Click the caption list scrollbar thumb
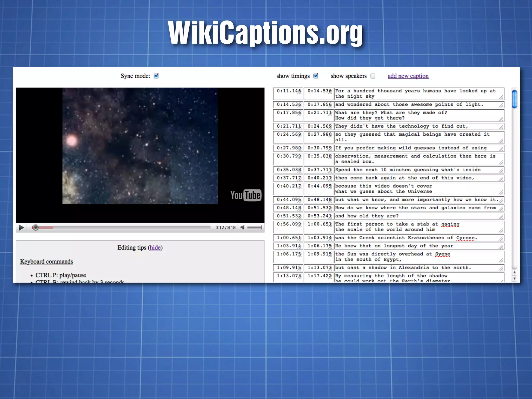Screen dimensions: 532x399 (514, 99)
